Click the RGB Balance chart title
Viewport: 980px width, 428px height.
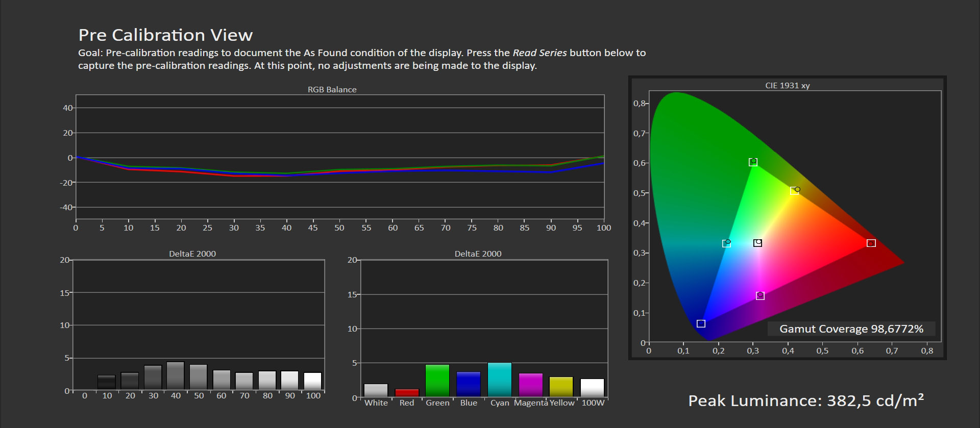(332, 89)
